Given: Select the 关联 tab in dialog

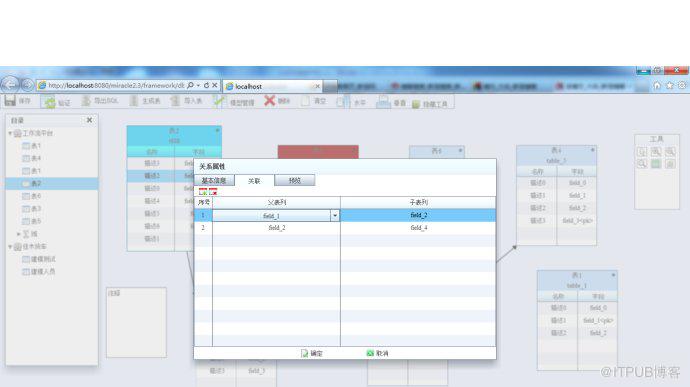Looking at the screenshot, I should coord(254,181).
